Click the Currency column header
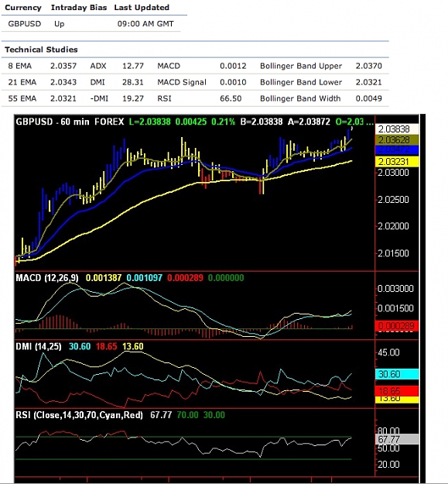 click(x=23, y=8)
